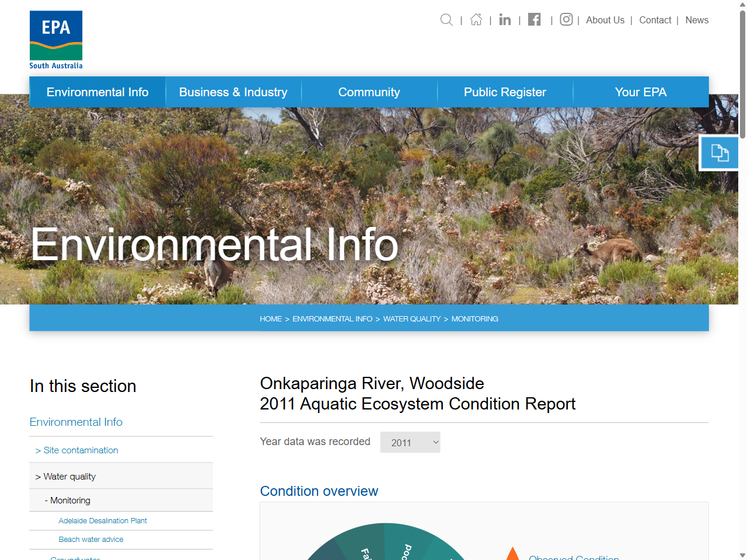Switch to the Your EPA menu
The image size is (747, 560).
coord(640,92)
